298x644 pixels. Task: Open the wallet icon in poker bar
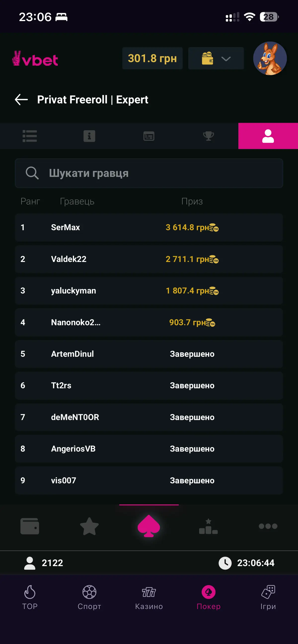tap(30, 526)
